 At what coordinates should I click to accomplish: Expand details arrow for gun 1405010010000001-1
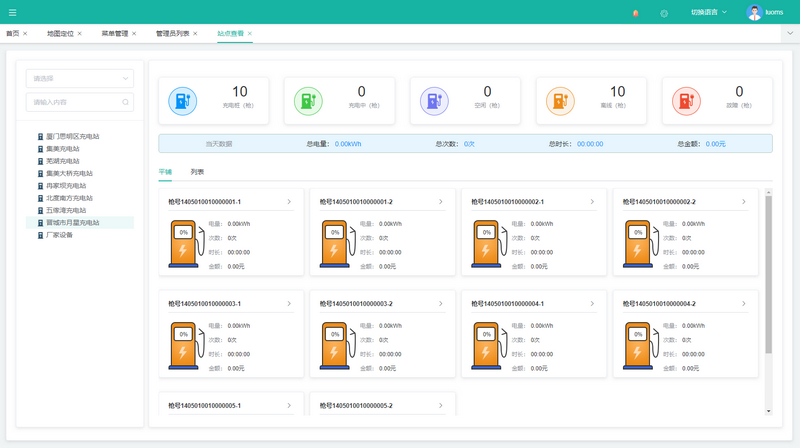(x=289, y=202)
